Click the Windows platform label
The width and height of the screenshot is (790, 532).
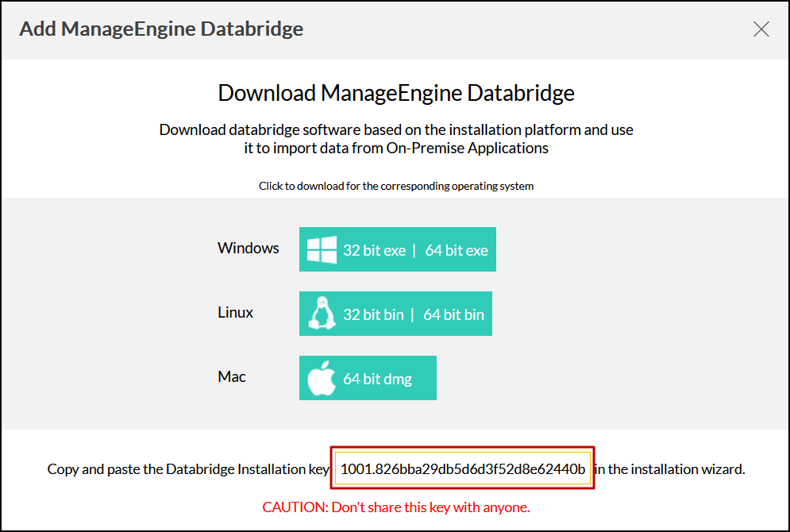[249, 248]
